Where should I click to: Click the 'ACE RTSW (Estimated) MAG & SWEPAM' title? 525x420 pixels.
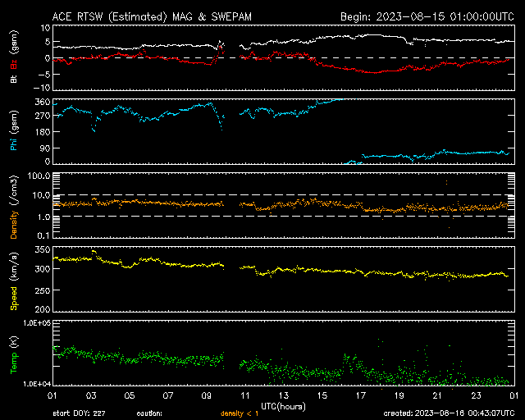point(152,16)
